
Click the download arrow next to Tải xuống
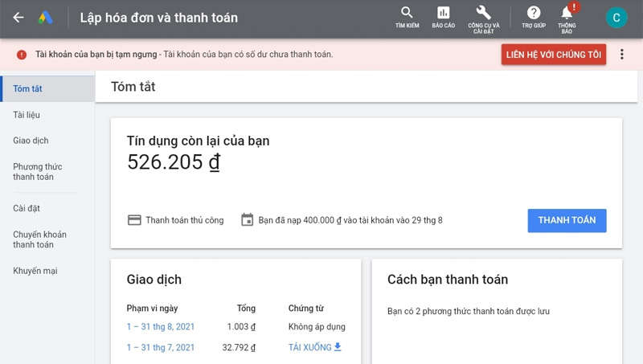[x=338, y=347]
